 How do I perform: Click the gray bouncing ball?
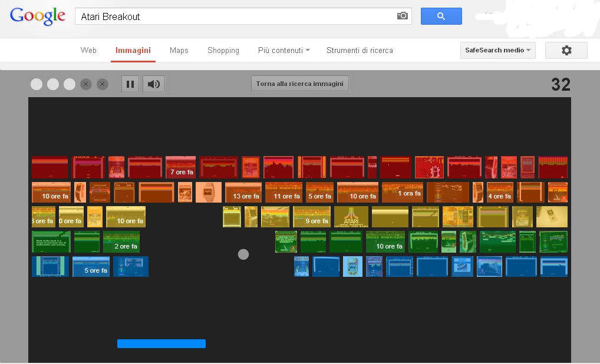click(x=243, y=254)
